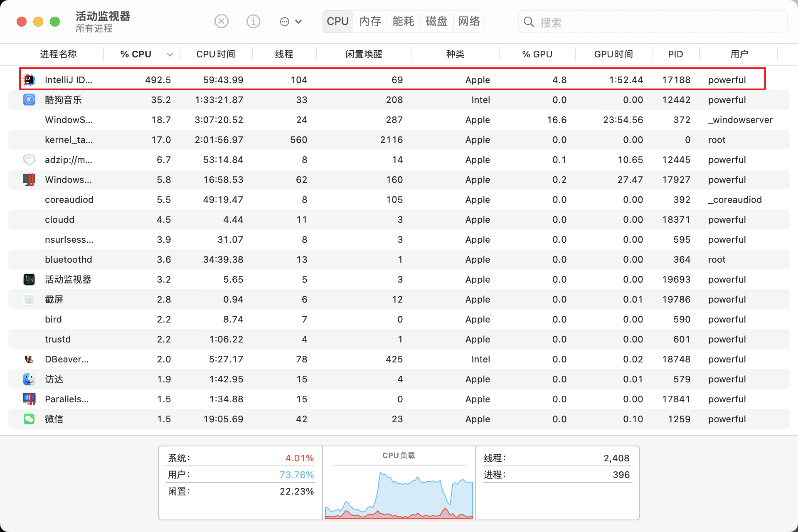The width and height of the screenshot is (798, 532).
Task: Click the search magnifier icon
Action: [x=529, y=22]
